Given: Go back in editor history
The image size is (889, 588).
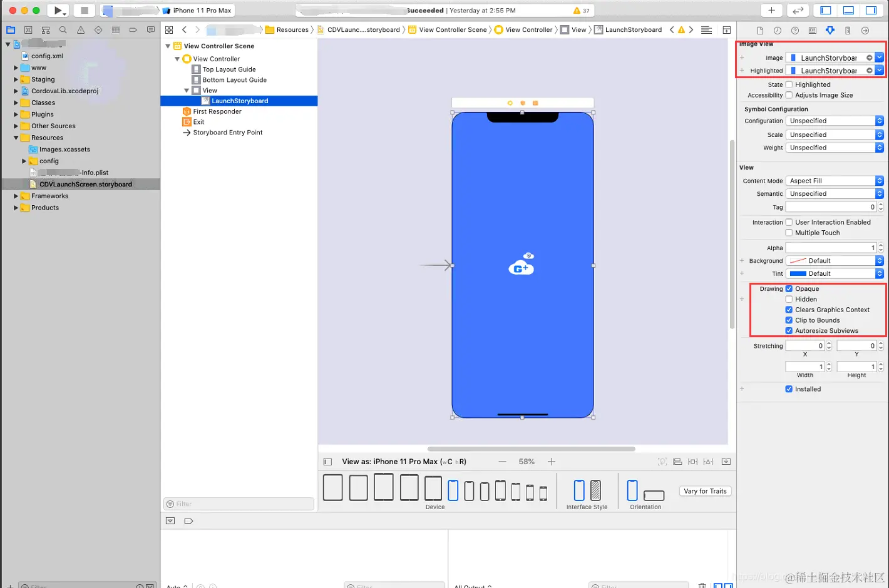Looking at the screenshot, I should tap(184, 30).
